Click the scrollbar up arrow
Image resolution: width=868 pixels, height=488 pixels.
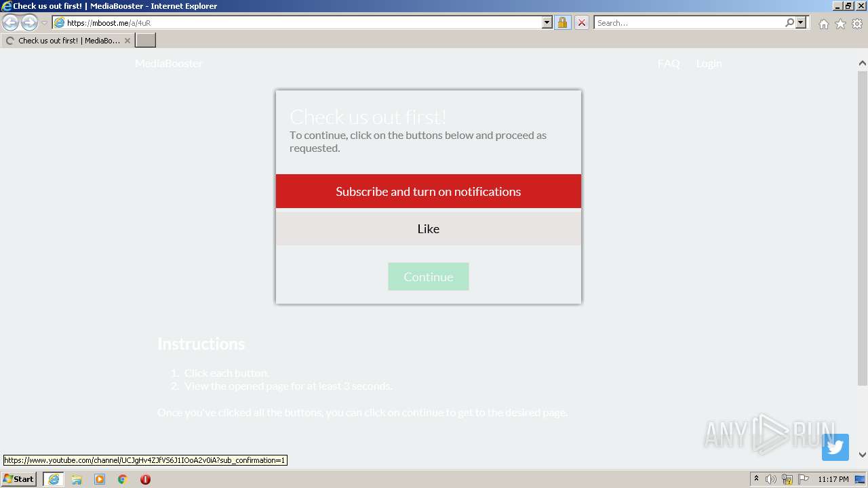tap(862, 63)
